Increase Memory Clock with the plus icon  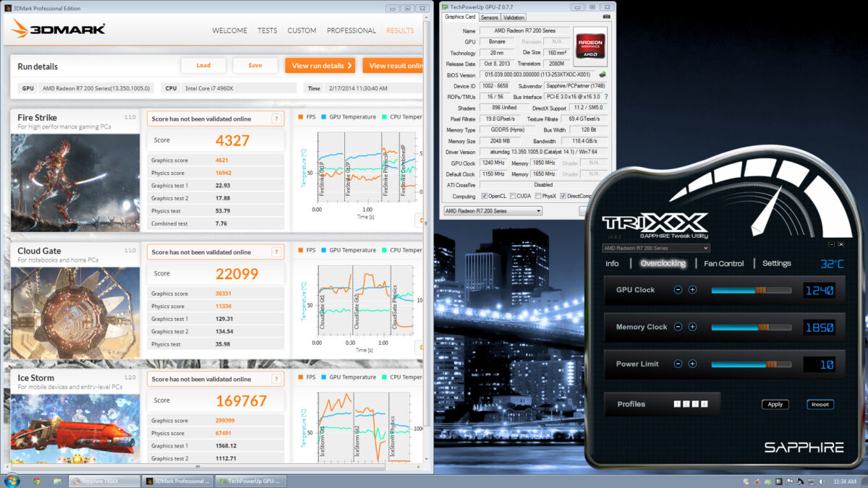click(x=692, y=327)
